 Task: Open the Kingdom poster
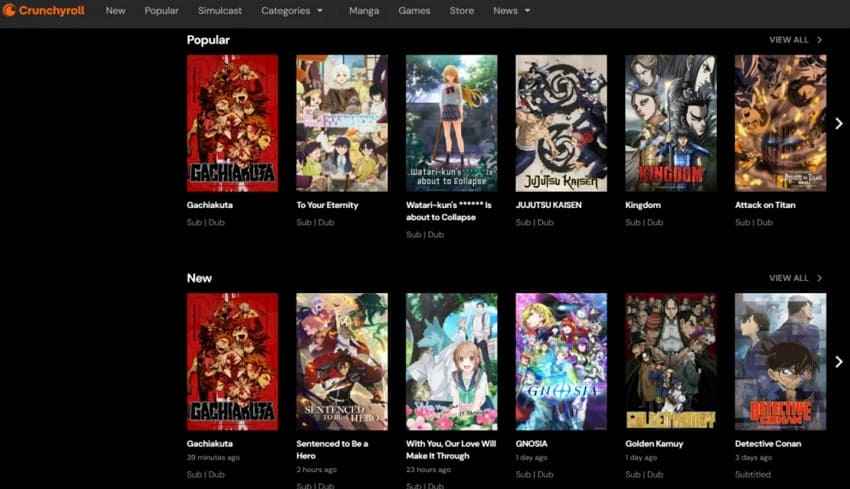[x=671, y=123]
